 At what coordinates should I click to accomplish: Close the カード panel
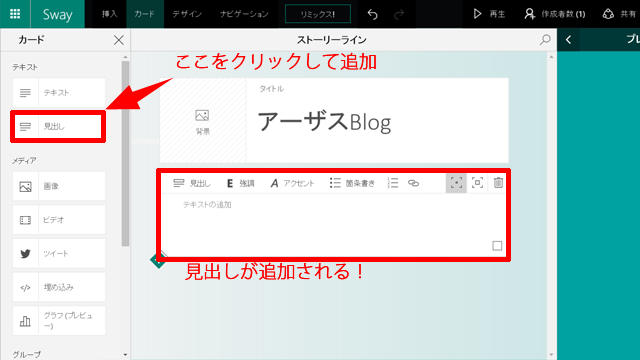coord(119,40)
